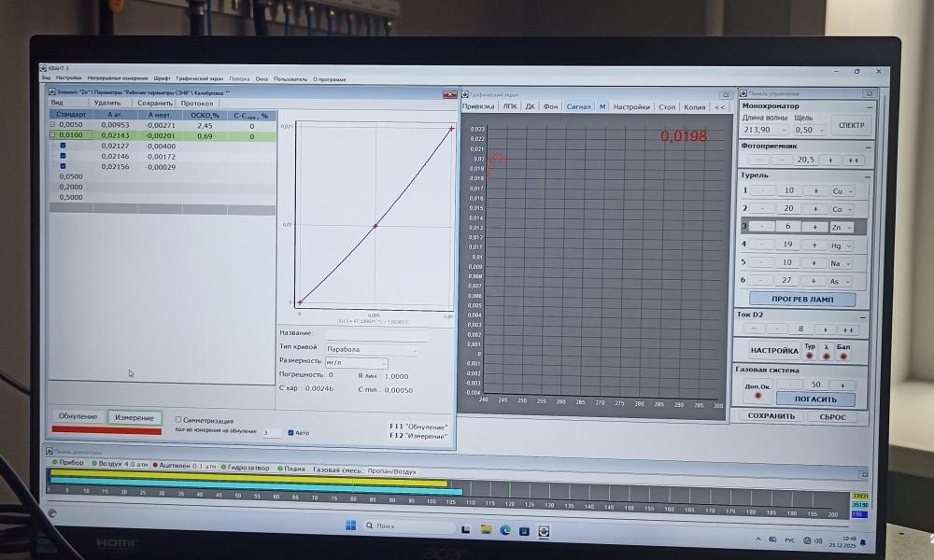Increase the Zn lamp turret value with plus
This screenshot has width=934, height=560.
[814, 226]
